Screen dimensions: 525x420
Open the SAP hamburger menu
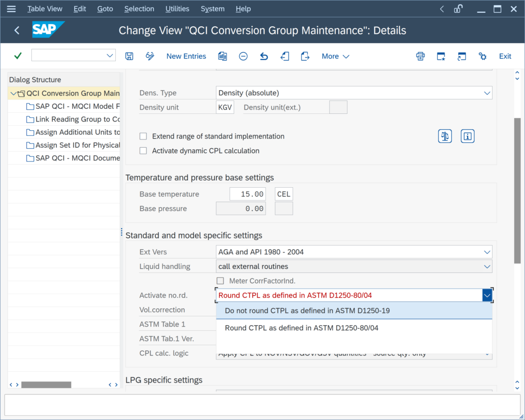pos(11,9)
